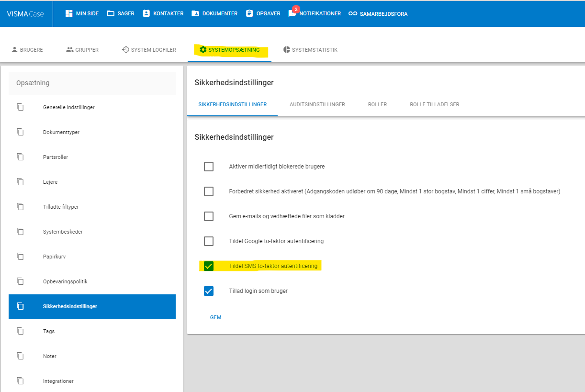Uncheck Tildel SMS to-faktor autentificering
This screenshot has width=585, height=392.
coord(209,266)
